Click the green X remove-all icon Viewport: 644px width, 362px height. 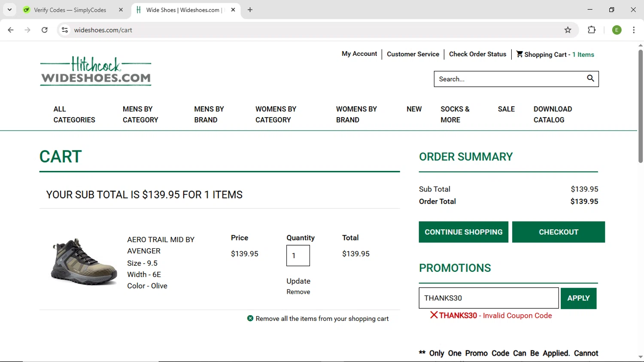250,318
